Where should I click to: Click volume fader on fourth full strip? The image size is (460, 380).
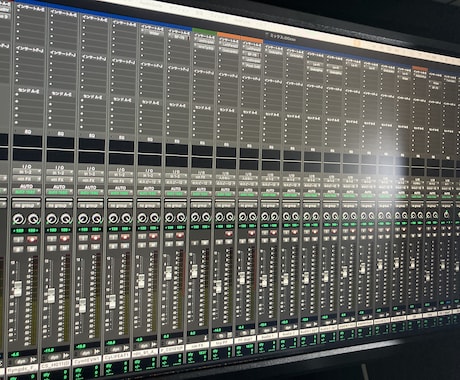(112, 302)
